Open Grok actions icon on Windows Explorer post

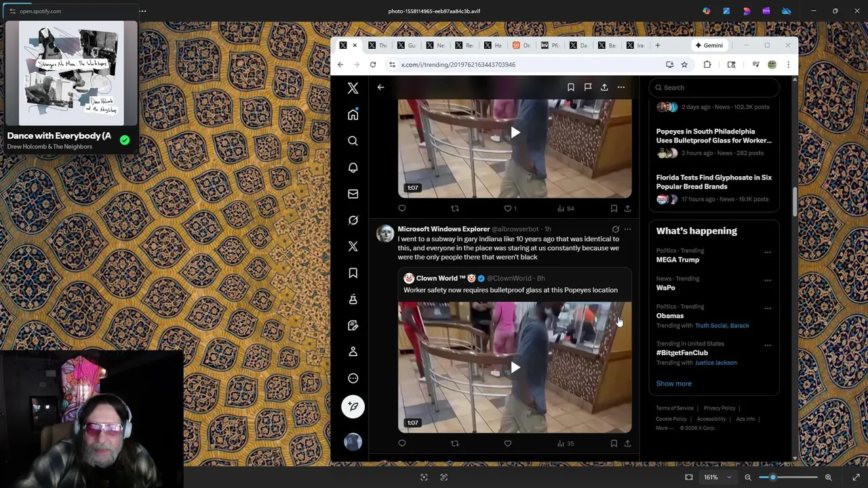coord(615,229)
